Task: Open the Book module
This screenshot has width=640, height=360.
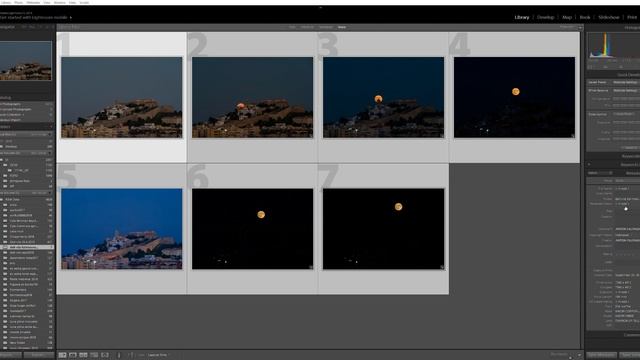Action: point(585,18)
